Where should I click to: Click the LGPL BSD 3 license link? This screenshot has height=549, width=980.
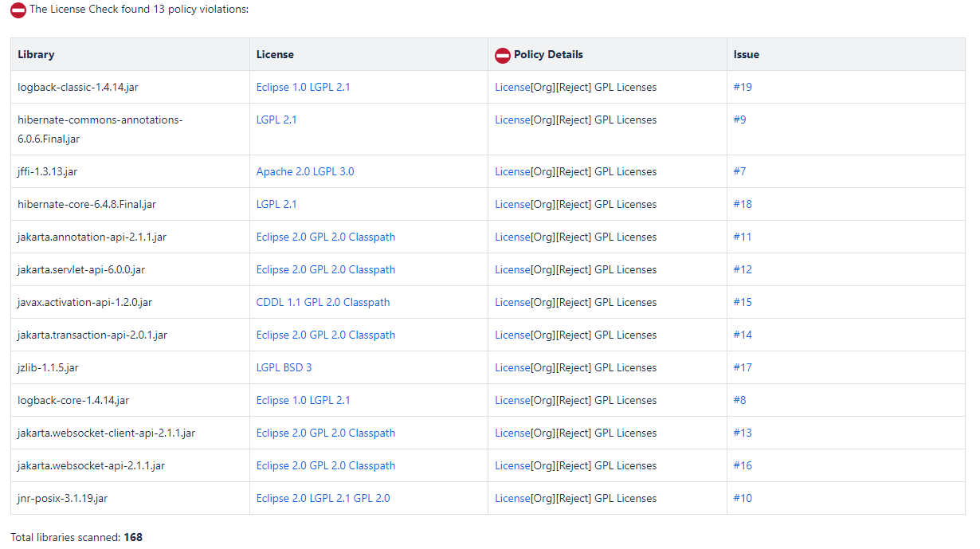click(284, 367)
